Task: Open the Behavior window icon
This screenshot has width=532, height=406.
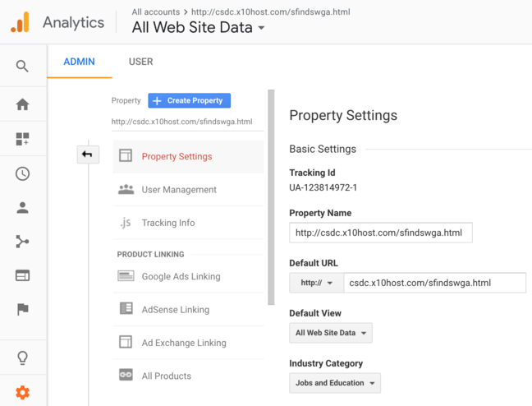Action: (22, 276)
